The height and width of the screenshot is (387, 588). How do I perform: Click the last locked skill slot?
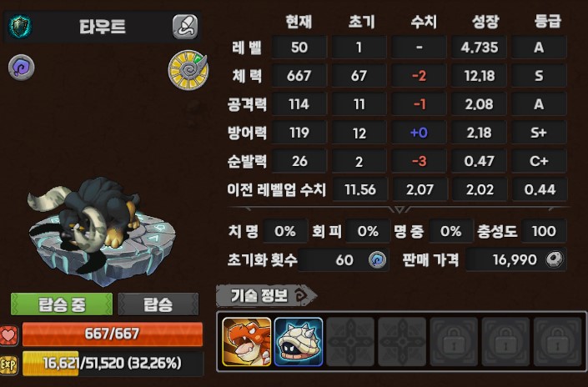point(558,342)
